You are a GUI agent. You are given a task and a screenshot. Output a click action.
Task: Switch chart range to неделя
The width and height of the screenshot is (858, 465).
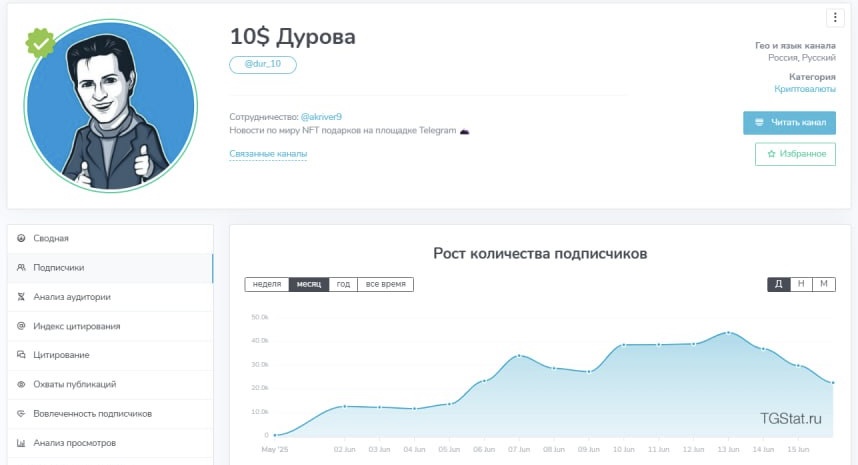(267, 284)
